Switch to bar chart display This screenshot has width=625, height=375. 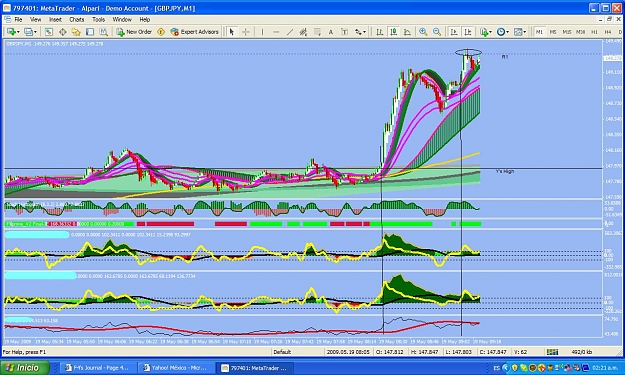[379, 32]
